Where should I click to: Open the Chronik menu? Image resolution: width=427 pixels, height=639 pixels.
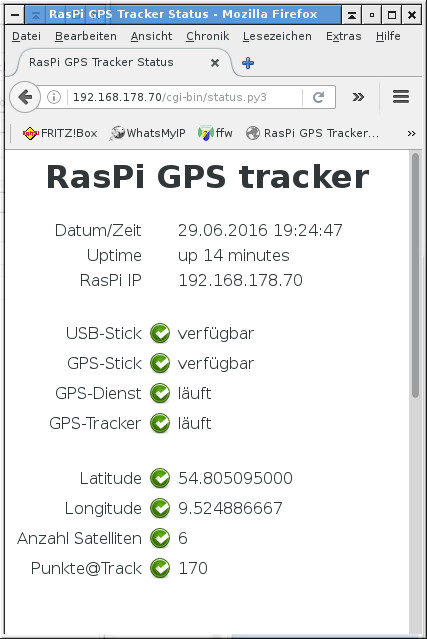pos(207,36)
